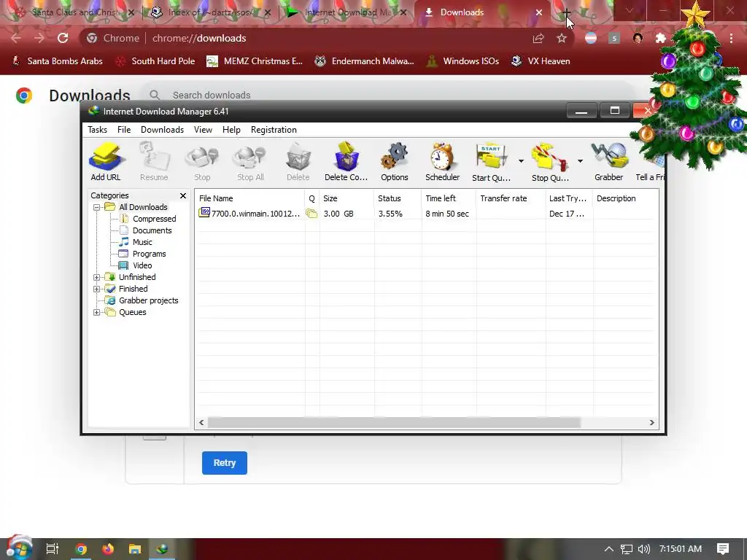Image resolution: width=747 pixels, height=560 pixels.
Task: Select the Music category
Action: click(x=142, y=242)
